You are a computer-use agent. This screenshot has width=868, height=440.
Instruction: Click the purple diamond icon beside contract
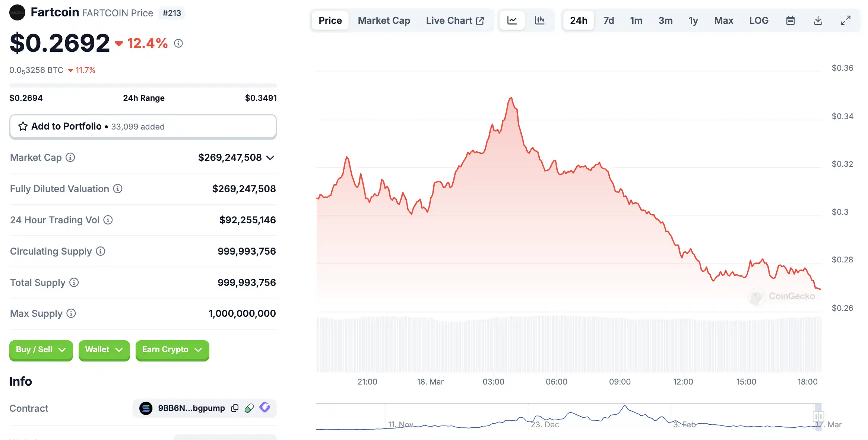coord(265,407)
